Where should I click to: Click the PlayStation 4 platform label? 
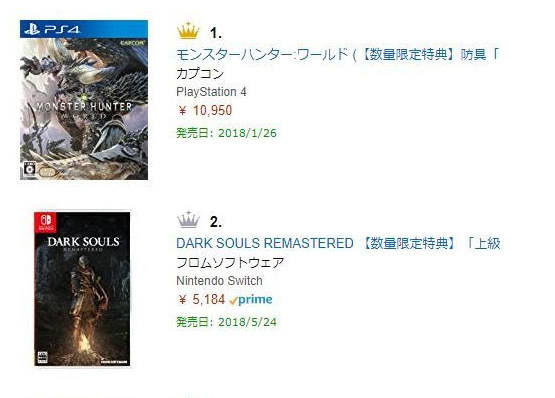point(211,92)
